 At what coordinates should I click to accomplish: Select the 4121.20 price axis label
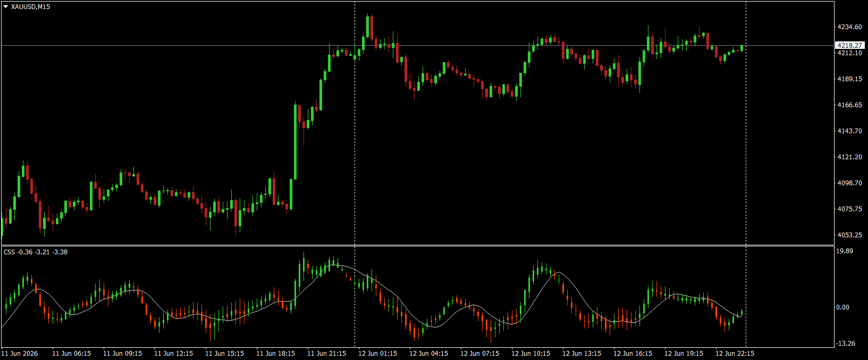click(x=849, y=157)
